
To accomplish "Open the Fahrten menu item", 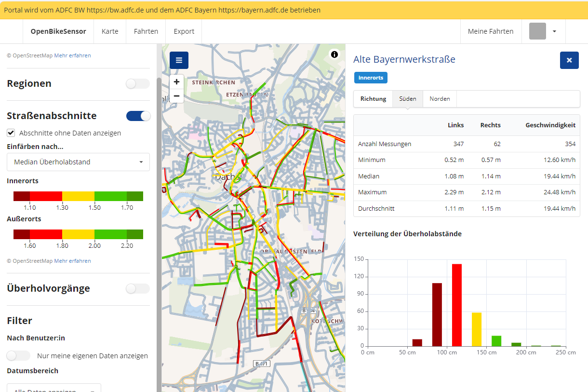I will 146,31.
